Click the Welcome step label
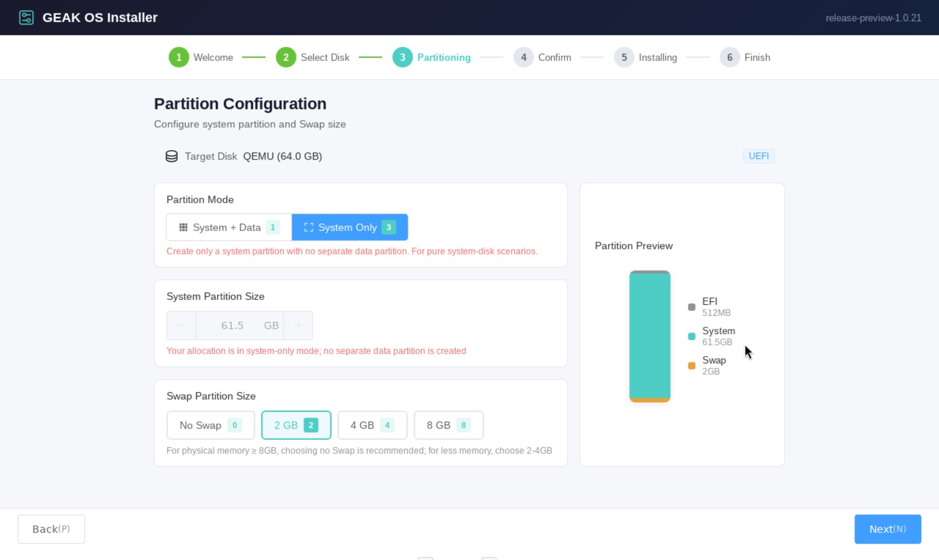 tap(213, 57)
